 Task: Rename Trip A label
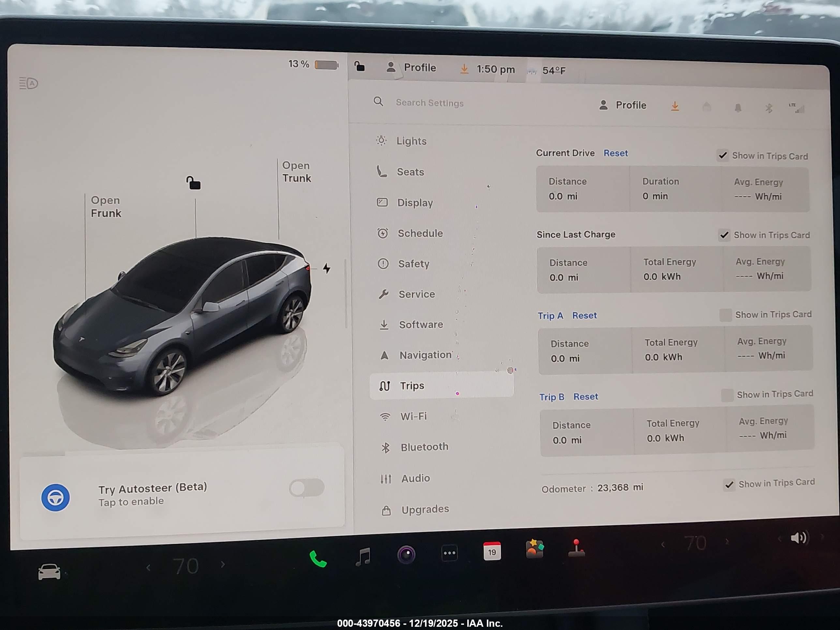click(x=550, y=316)
